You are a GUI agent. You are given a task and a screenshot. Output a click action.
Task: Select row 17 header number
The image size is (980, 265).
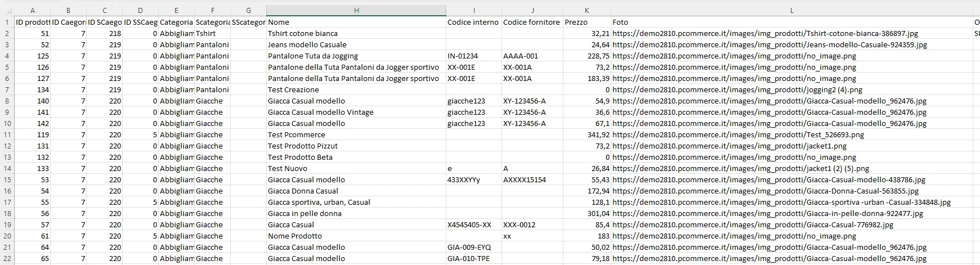pyautogui.click(x=7, y=202)
